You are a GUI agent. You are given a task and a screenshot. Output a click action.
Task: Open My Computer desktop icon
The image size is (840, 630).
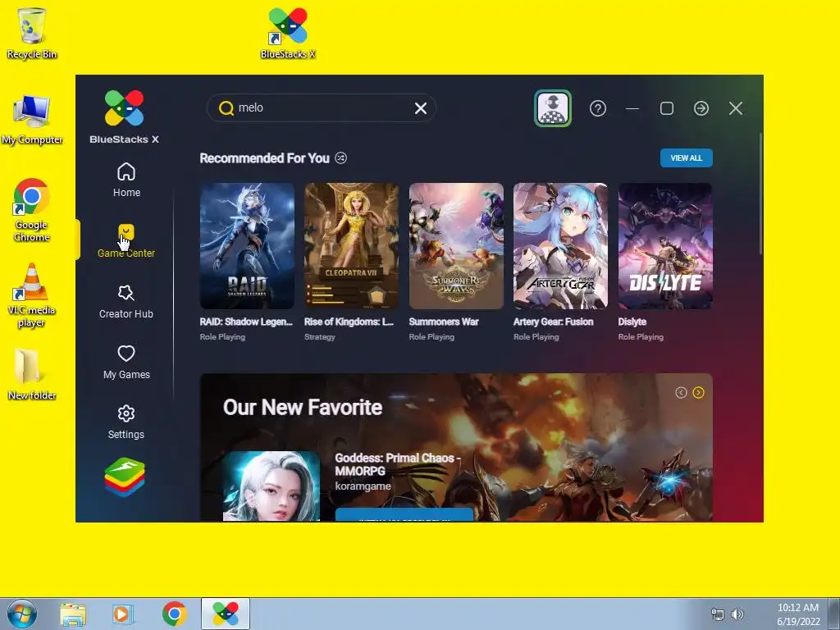coord(32,120)
